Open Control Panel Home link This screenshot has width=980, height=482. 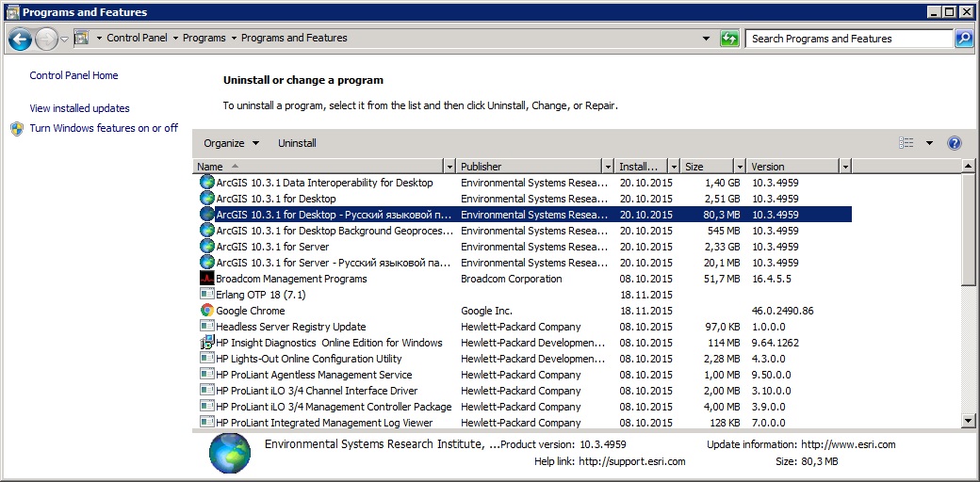pyautogui.click(x=73, y=75)
